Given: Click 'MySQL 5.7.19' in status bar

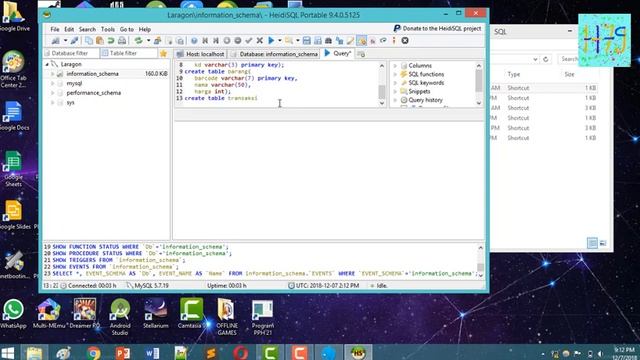Looking at the screenshot, I should tap(151, 286).
